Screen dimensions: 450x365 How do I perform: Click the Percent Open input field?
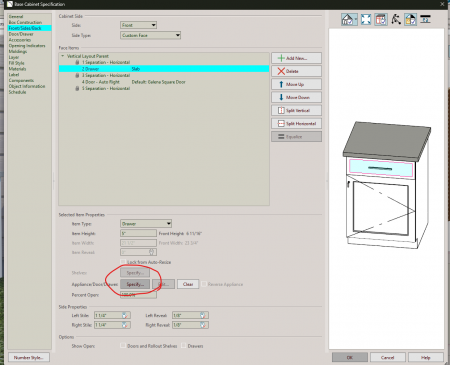(x=138, y=295)
